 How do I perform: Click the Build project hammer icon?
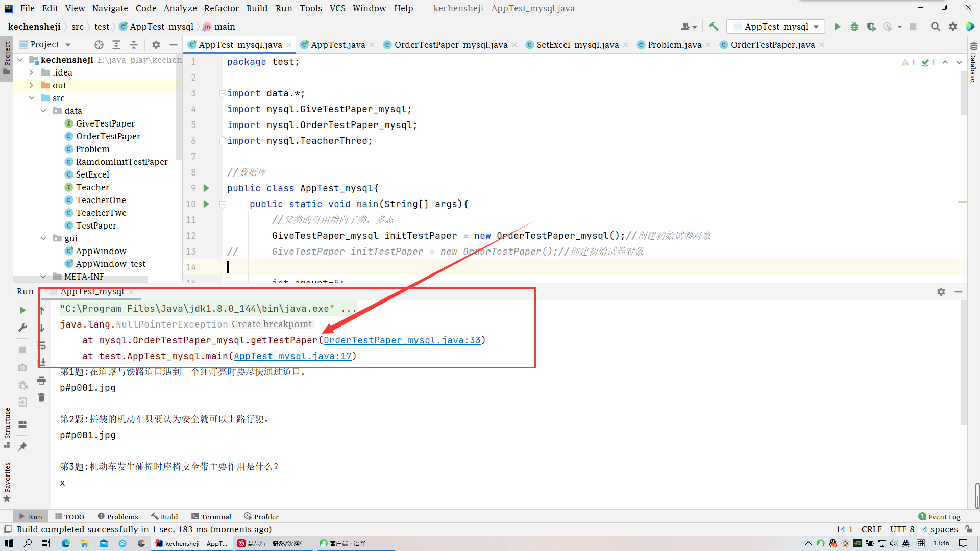tap(714, 27)
